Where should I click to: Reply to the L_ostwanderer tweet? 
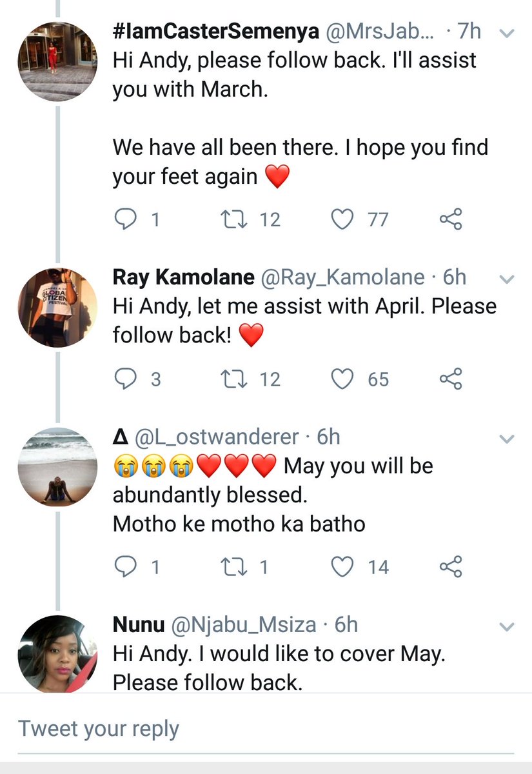[123, 567]
